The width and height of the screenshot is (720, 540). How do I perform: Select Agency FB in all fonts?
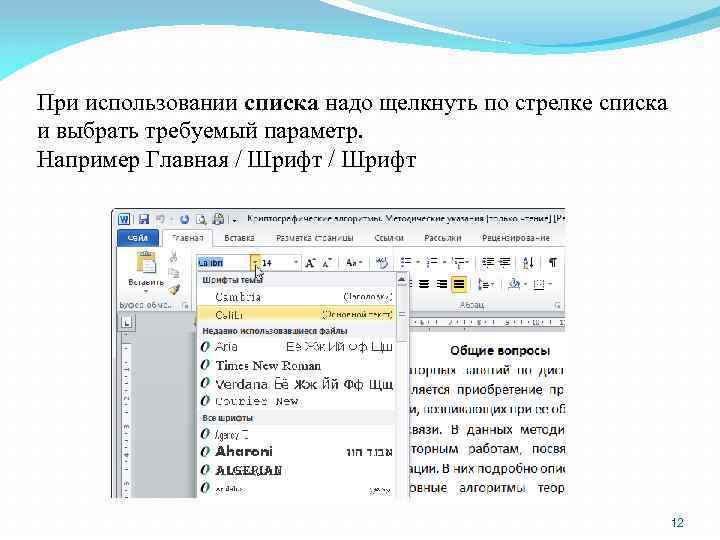tap(296, 434)
